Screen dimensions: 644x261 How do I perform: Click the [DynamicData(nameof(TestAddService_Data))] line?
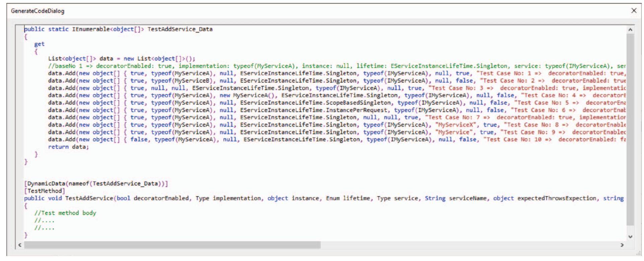click(x=96, y=184)
